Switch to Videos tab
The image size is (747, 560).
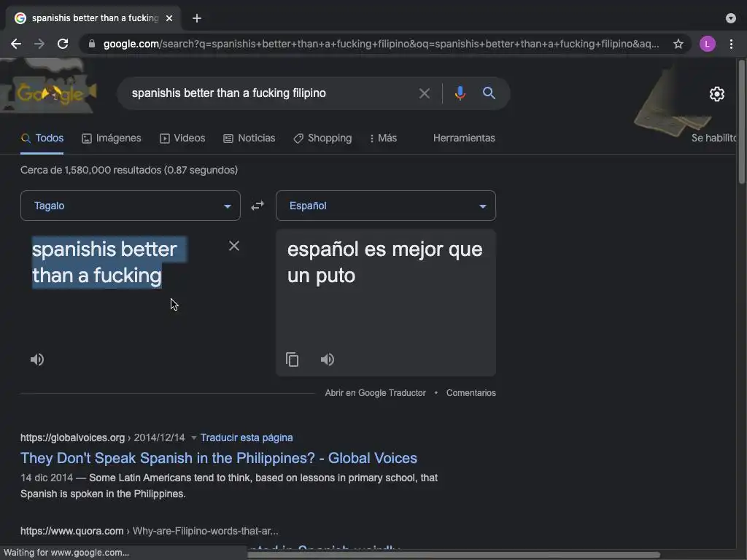[182, 138]
